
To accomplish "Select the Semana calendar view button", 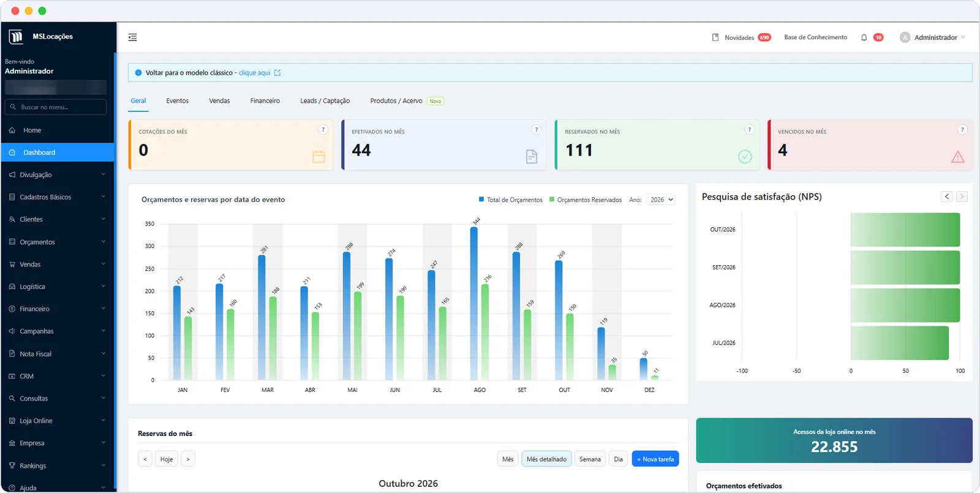I will pos(590,459).
